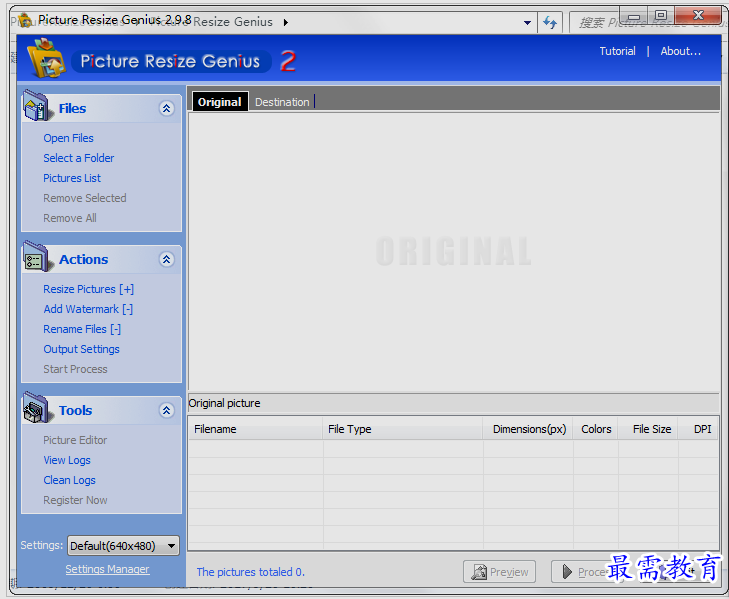The height and width of the screenshot is (599, 729).
Task: Click Clean Logs
Action: pos(69,480)
